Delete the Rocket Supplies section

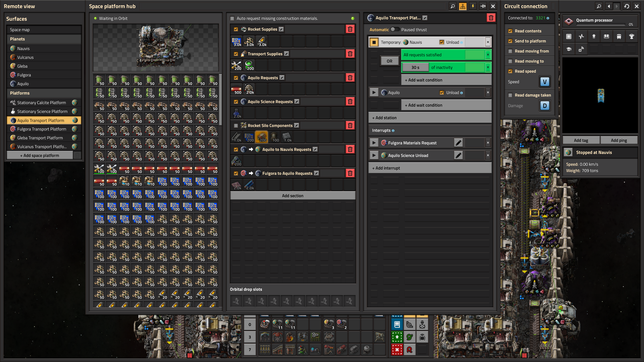coord(350,29)
